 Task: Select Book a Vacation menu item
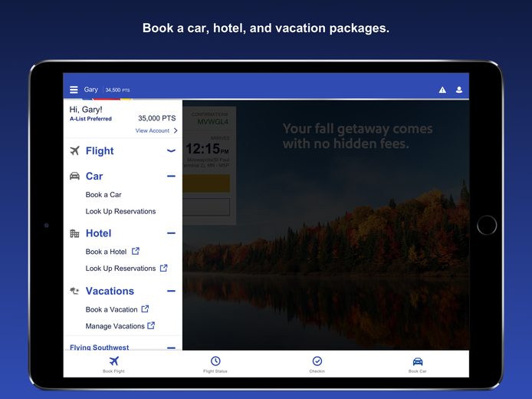[x=112, y=309]
